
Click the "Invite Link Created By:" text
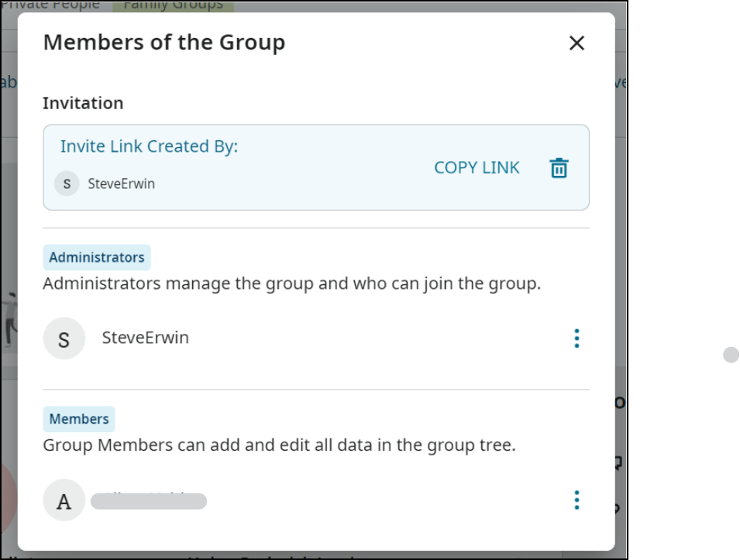(149, 146)
